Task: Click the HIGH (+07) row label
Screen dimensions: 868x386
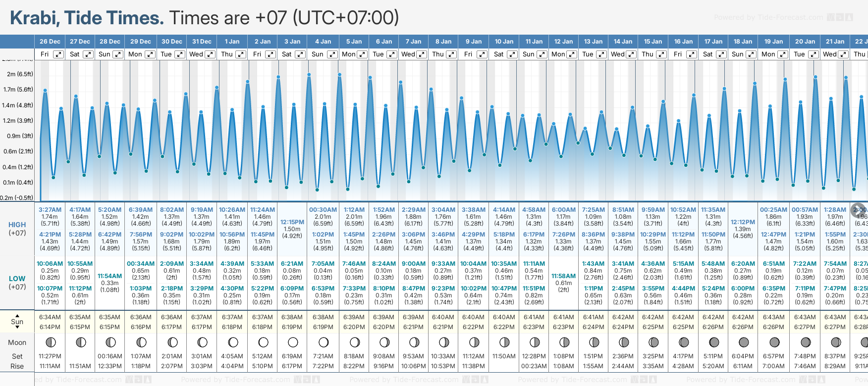Action: [17, 229]
